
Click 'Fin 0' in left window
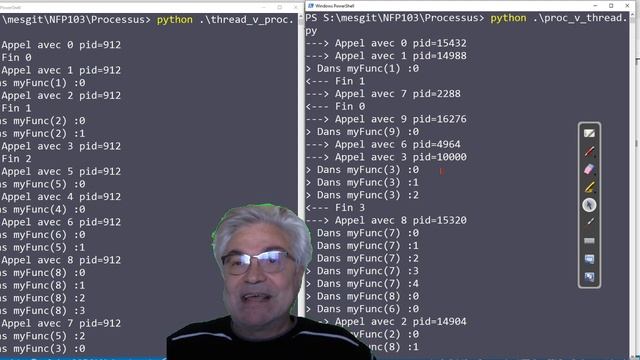tap(16, 58)
